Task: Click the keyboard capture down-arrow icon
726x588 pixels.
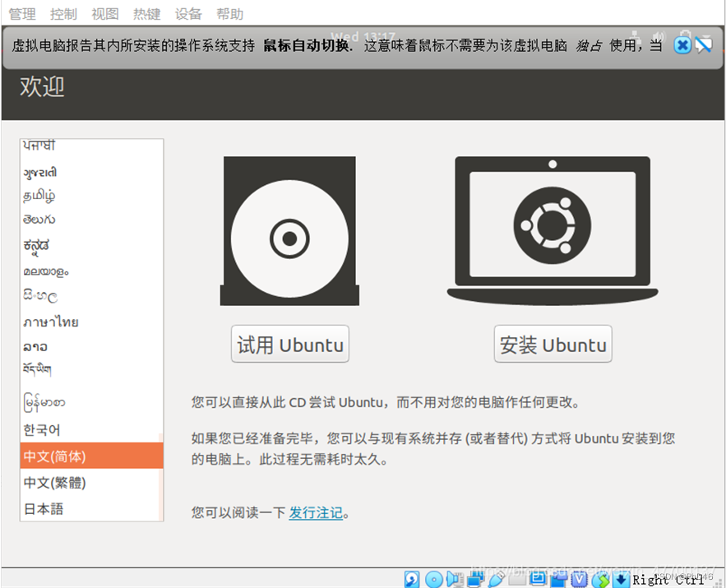Action: (x=621, y=579)
